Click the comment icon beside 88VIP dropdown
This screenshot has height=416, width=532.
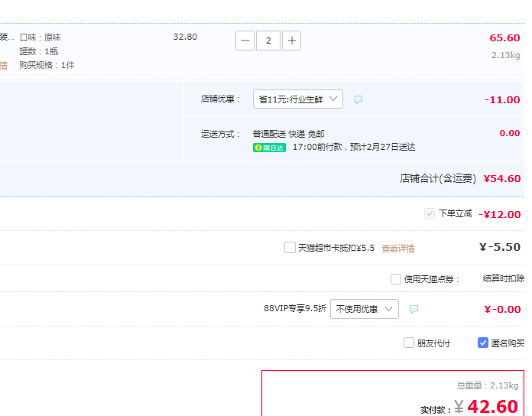(x=414, y=309)
